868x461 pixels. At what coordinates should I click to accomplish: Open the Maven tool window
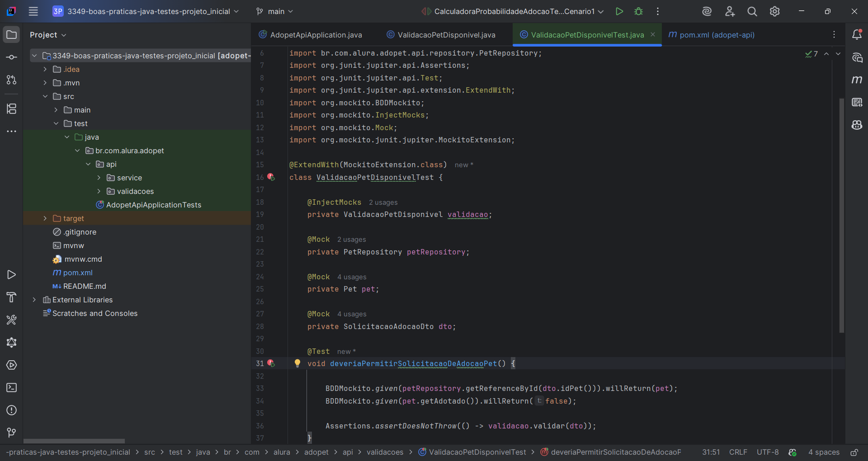857,80
